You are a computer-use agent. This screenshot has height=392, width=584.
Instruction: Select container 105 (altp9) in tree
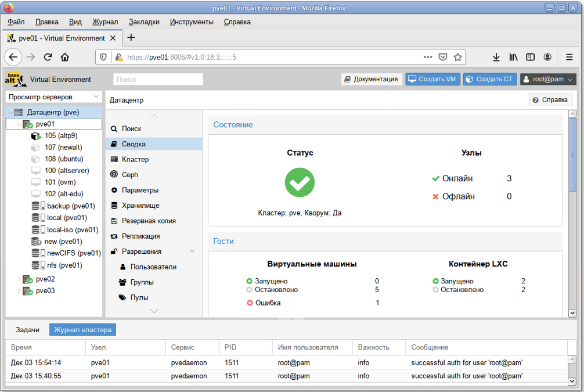pos(60,135)
